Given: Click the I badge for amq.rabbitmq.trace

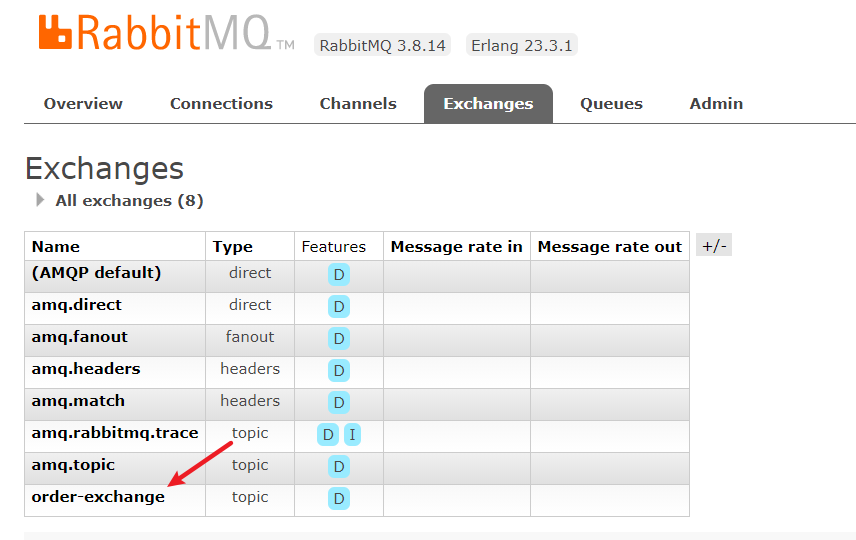Looking at the screenshot, I should point(352,435).
